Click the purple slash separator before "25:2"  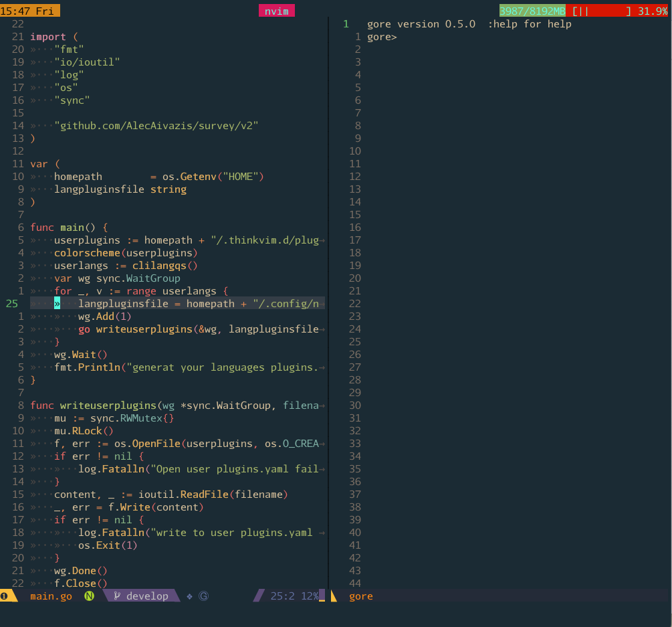tap(259, 596)
